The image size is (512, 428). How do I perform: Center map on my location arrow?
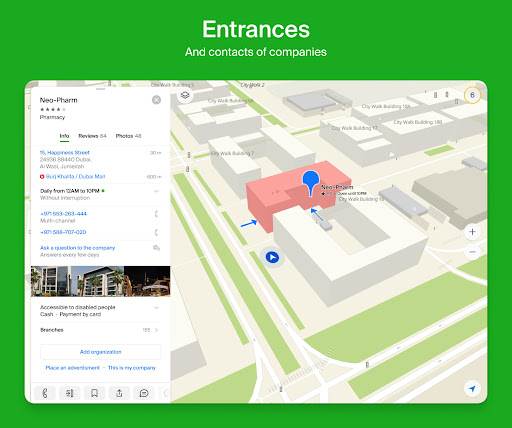[x=472, y=388]
